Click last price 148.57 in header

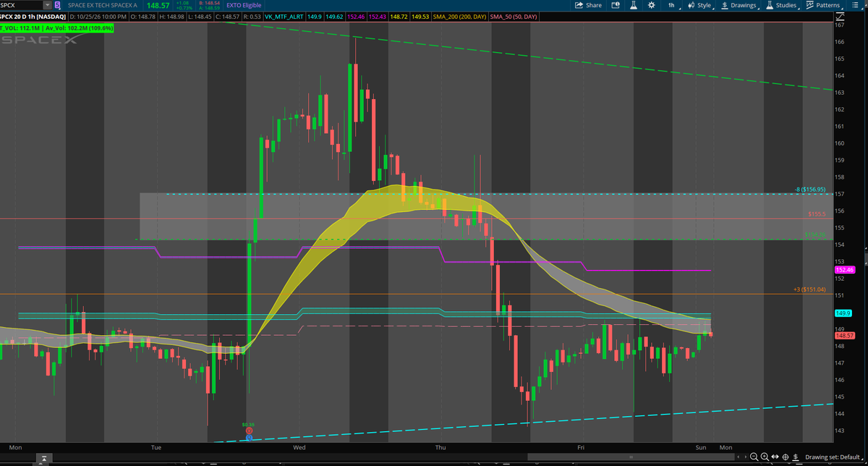coord(158,5)
